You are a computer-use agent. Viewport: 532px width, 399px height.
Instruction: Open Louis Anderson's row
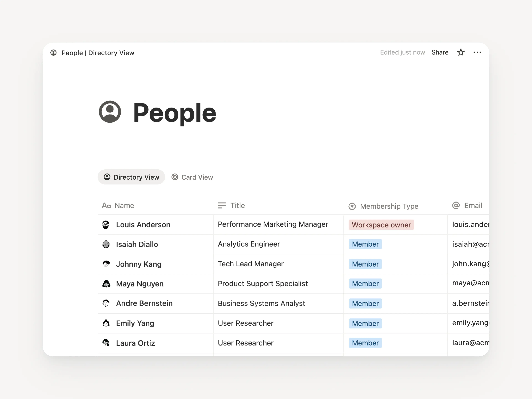(143, 224)
